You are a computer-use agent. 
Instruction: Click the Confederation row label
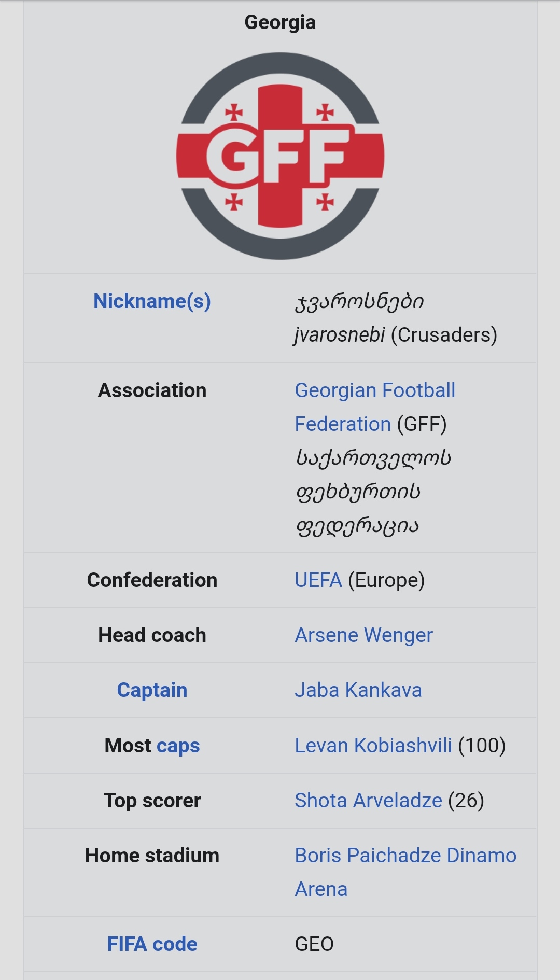tap(152, 580)
